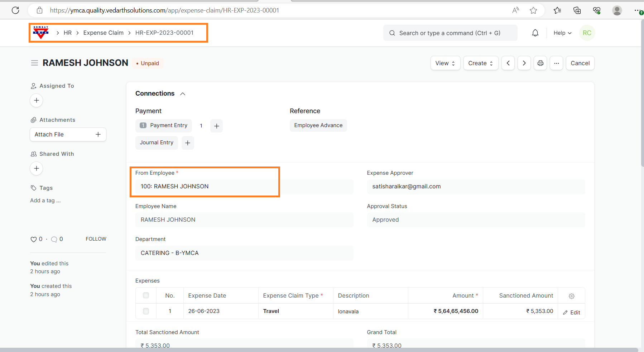Screen dimensions: 644x352
Task: Click the Bombay YMCA home logo
Action: (x=41, y=33)
